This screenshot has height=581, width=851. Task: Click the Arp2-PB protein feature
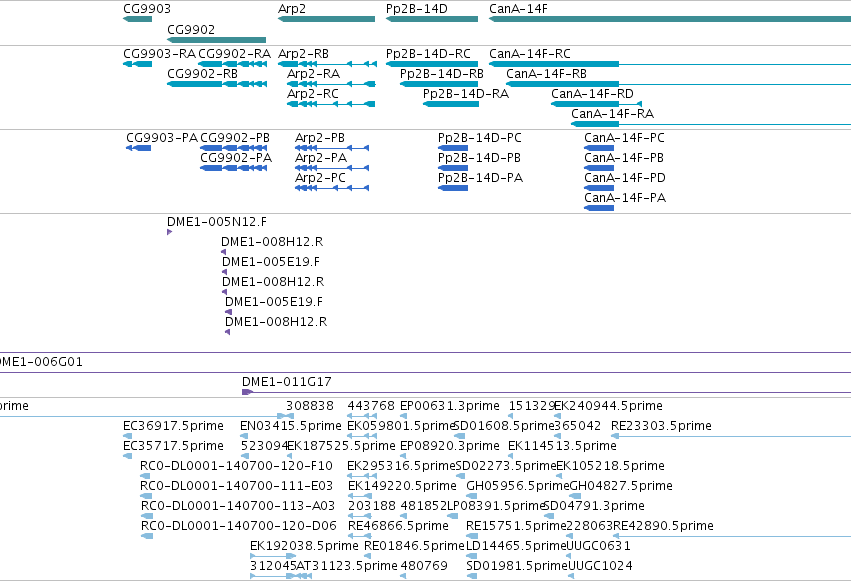[332, 148]
